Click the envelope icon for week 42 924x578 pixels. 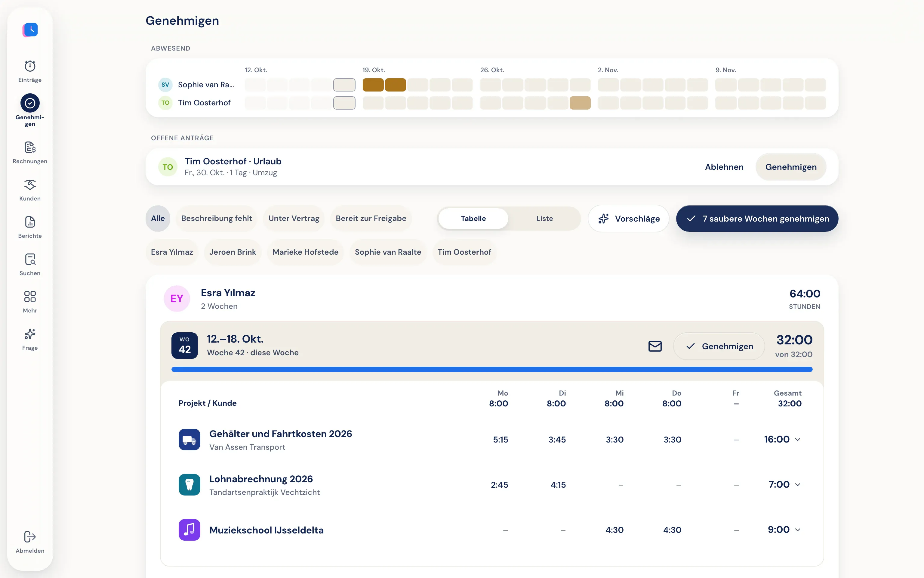pyautogui.click(x=655, y=346)
